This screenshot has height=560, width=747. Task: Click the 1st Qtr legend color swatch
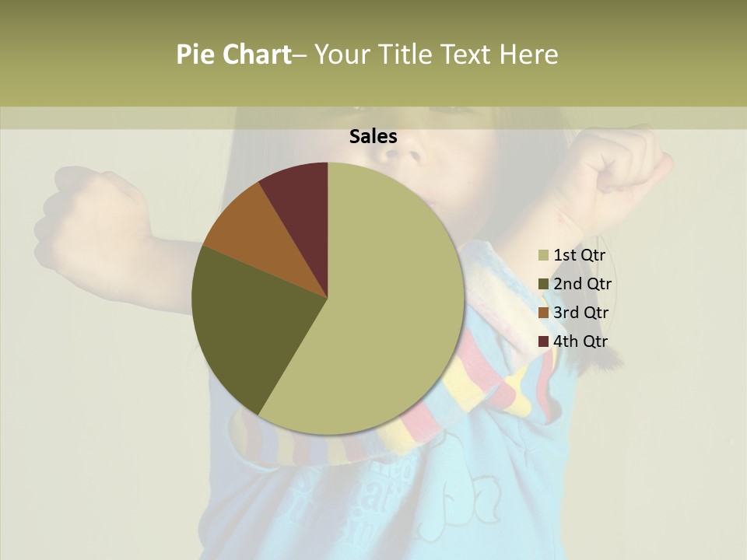point(544,255)
